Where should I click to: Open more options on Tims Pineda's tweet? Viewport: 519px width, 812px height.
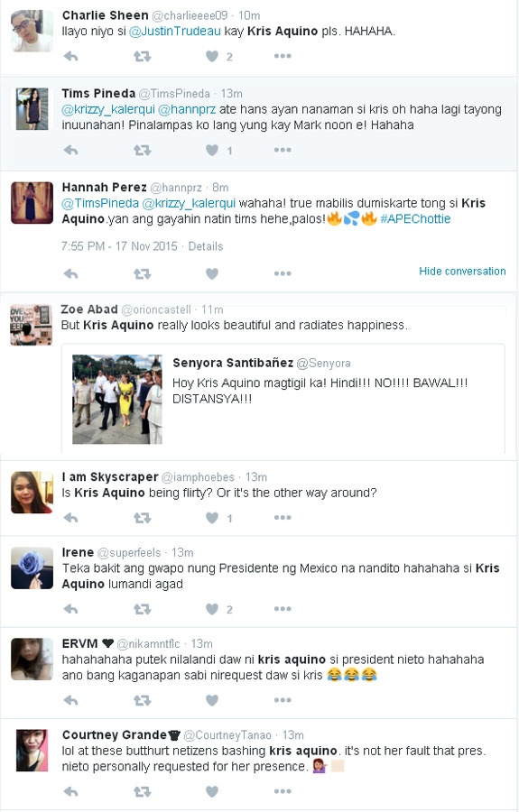click(x=283, y=150)
